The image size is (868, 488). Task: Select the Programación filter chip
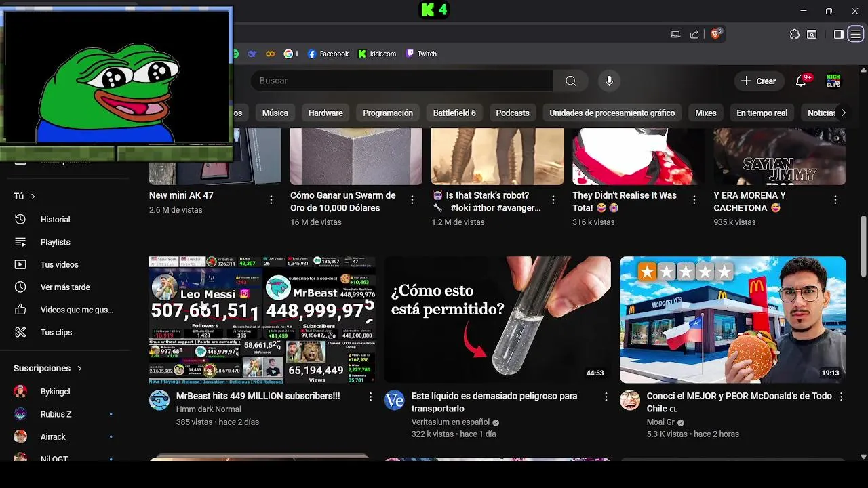[x=388, y=113]
